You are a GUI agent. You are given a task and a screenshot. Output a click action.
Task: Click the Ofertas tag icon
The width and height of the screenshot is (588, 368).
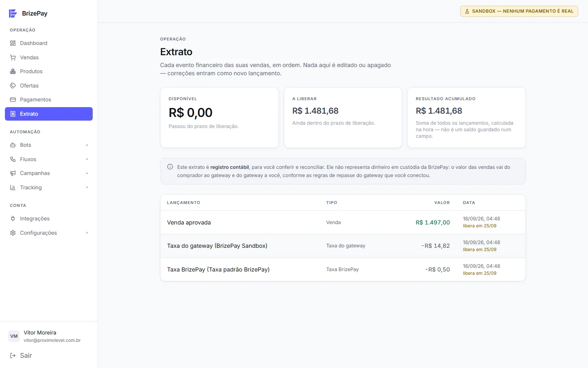(x=13, y=86)
